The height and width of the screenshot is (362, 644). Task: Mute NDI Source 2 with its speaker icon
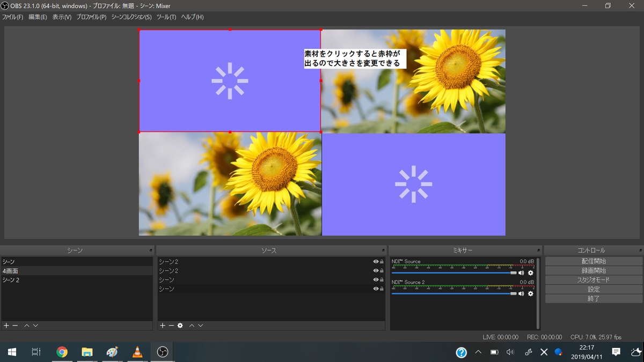click(521, 293)
